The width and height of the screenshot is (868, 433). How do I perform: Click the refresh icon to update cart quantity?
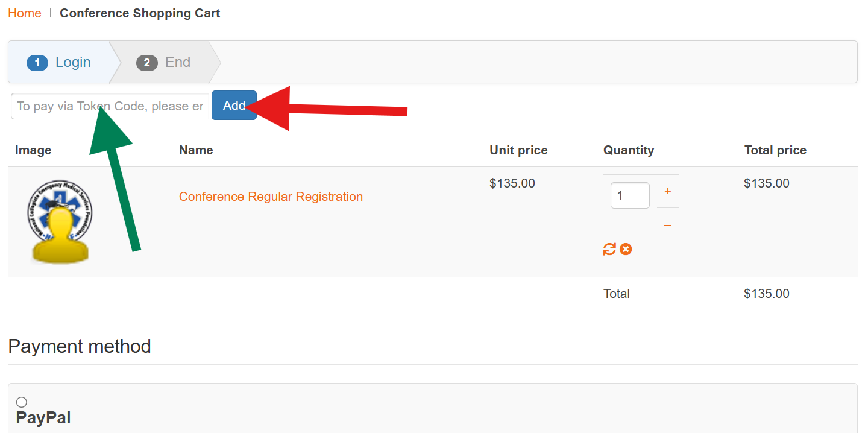click(x=609, y=249)
